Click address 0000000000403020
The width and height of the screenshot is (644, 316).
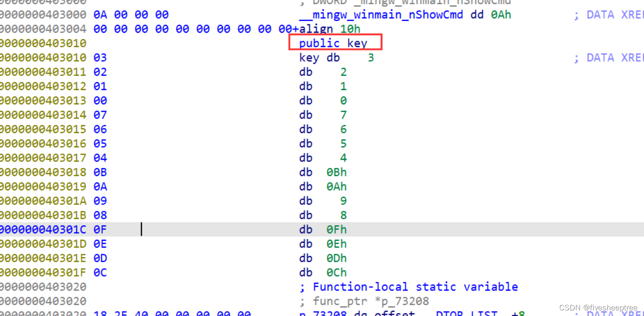[43, 286]
